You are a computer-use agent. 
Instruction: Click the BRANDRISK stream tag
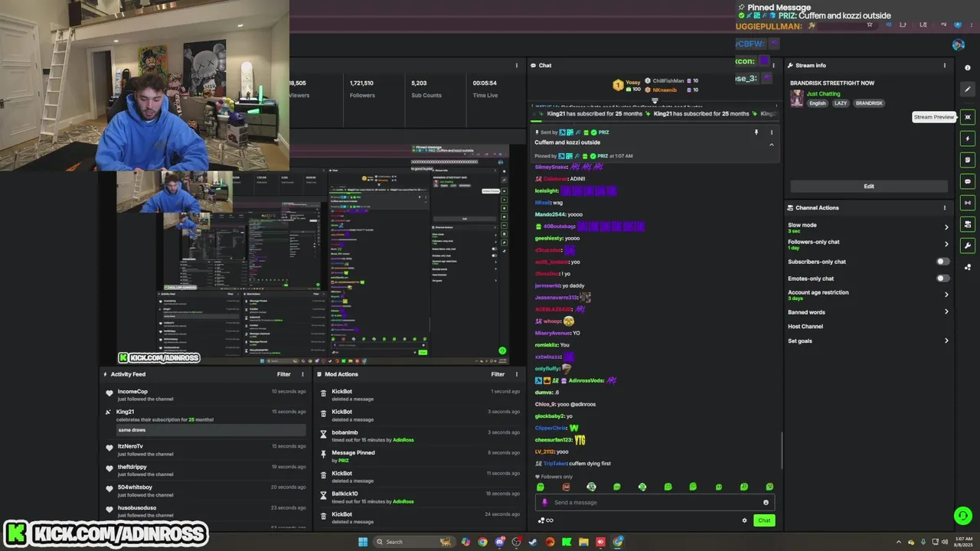pos(869,103)
